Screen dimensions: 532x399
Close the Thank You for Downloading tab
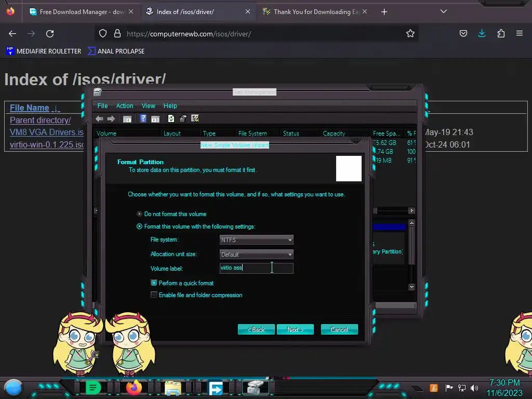(x=364, y=11)
